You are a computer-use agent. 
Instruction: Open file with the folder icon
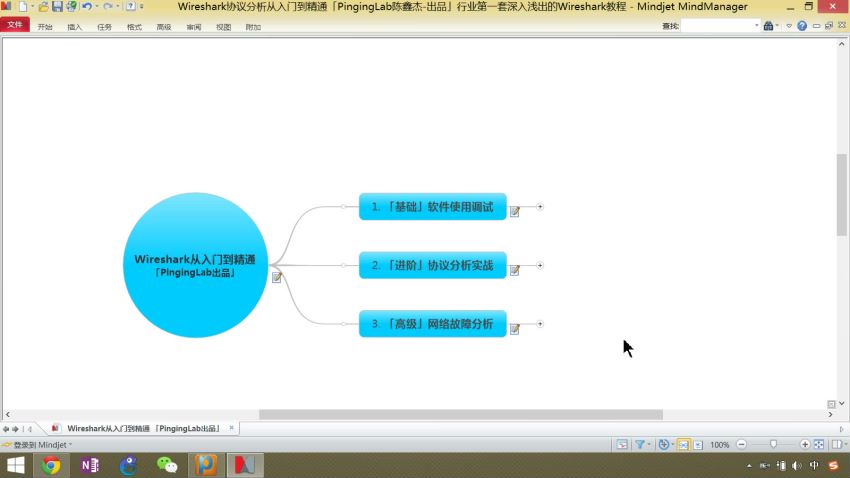click(x=43, y=7)
